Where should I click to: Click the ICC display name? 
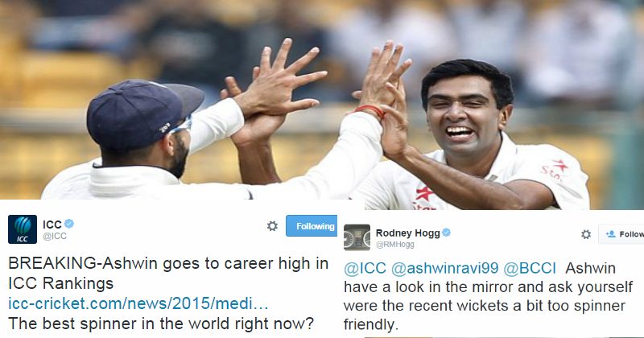[52, 225]
